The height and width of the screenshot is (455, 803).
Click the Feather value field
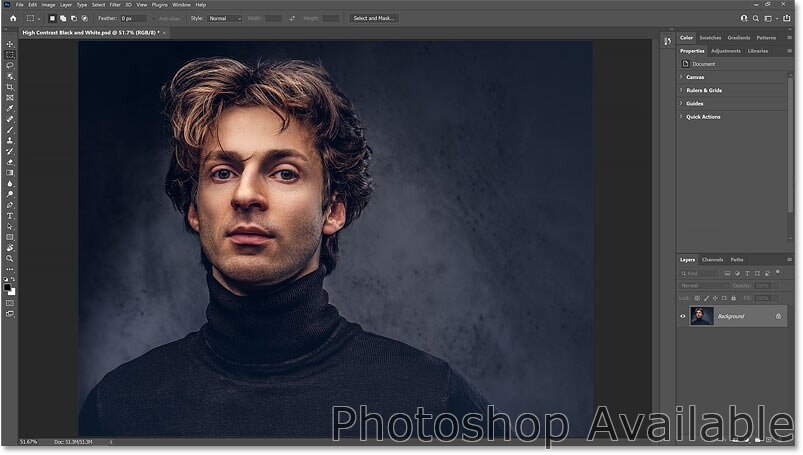click(x=134, y=18)
